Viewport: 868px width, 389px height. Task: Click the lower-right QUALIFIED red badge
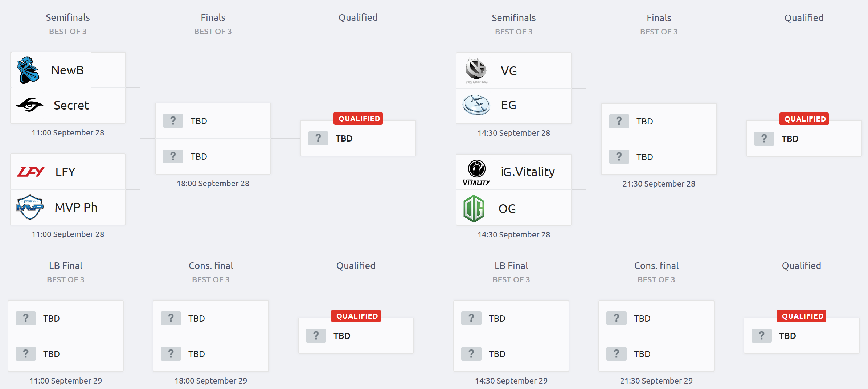tap(802, 316)
